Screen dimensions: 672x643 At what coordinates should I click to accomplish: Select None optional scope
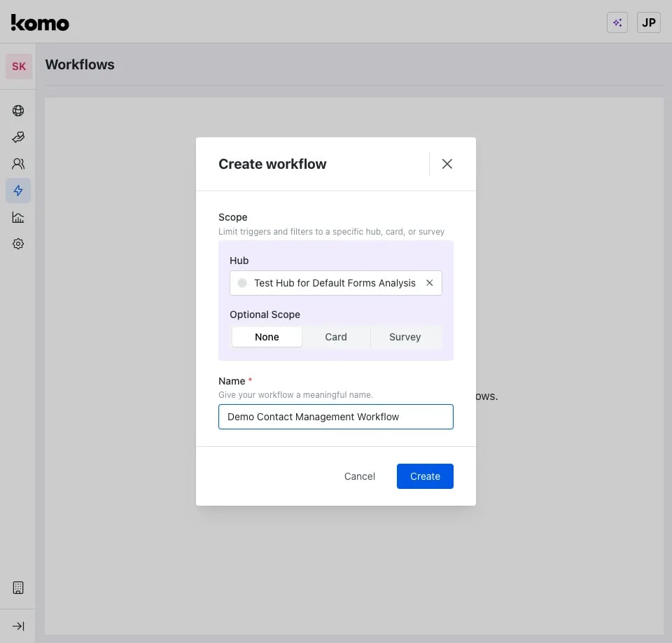coord(267,337)
